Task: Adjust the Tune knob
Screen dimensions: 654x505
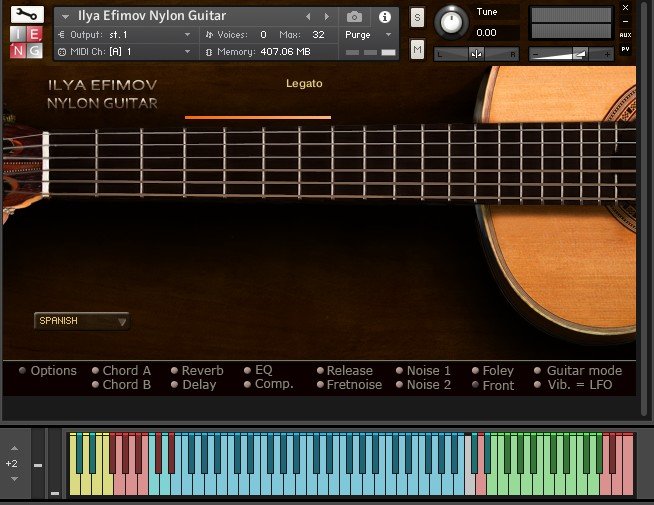Action: coord(451,23)
